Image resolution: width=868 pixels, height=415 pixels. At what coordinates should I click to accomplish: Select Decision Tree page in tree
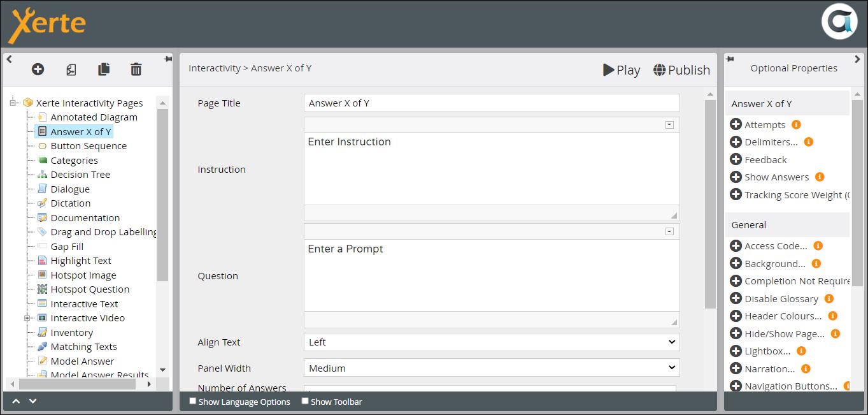pos(80,175)
